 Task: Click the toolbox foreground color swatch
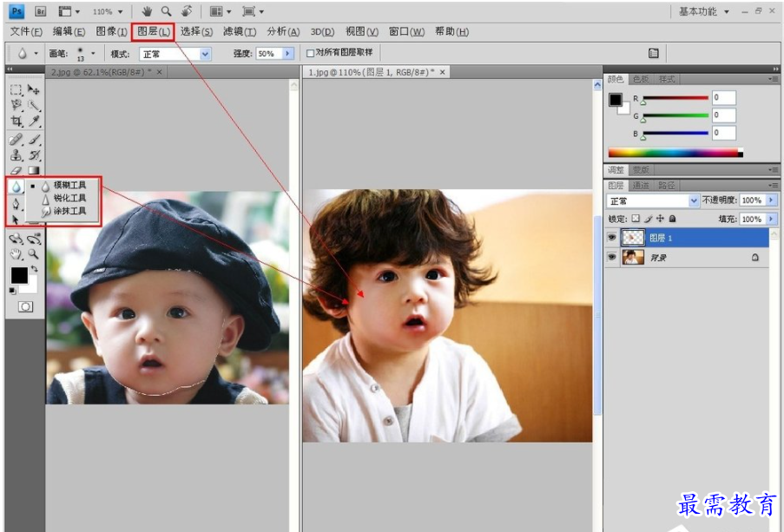[x=19, y=275]
